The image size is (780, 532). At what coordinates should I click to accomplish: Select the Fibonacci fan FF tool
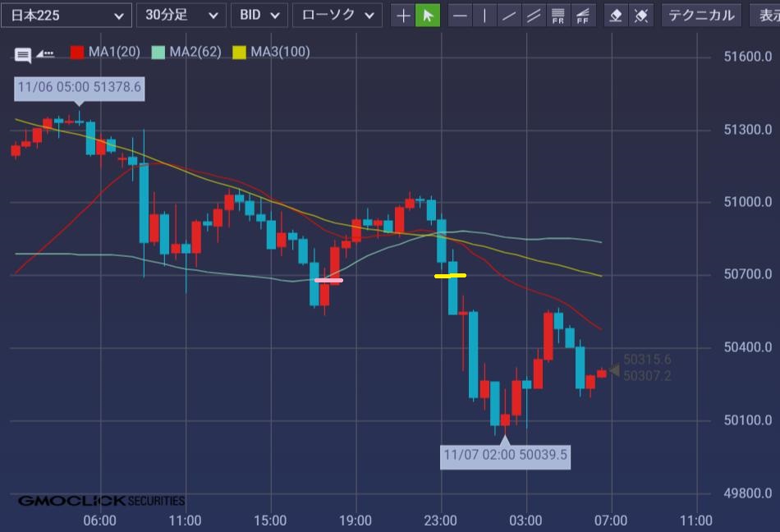pyautogui.click(x=583, y=16)
